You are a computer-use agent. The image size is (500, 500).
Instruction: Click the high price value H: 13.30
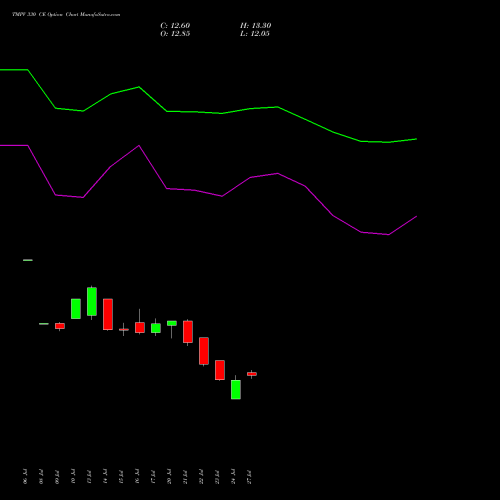click(x=255, y=26)
